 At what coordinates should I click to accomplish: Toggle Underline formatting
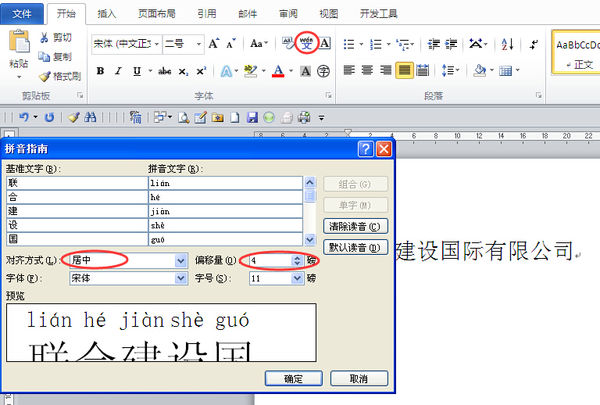point(137,71)
